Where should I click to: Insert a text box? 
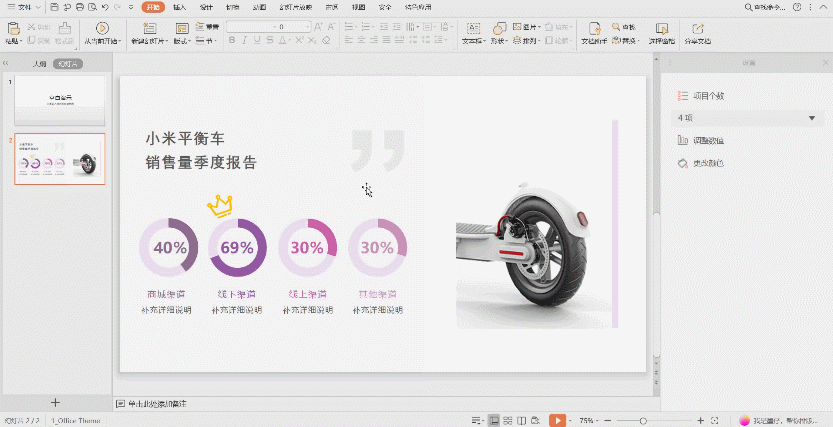coord(471,27)
